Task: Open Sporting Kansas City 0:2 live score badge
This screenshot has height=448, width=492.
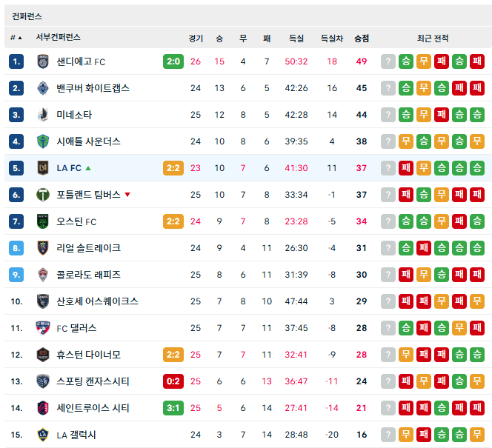Action: 173,381
